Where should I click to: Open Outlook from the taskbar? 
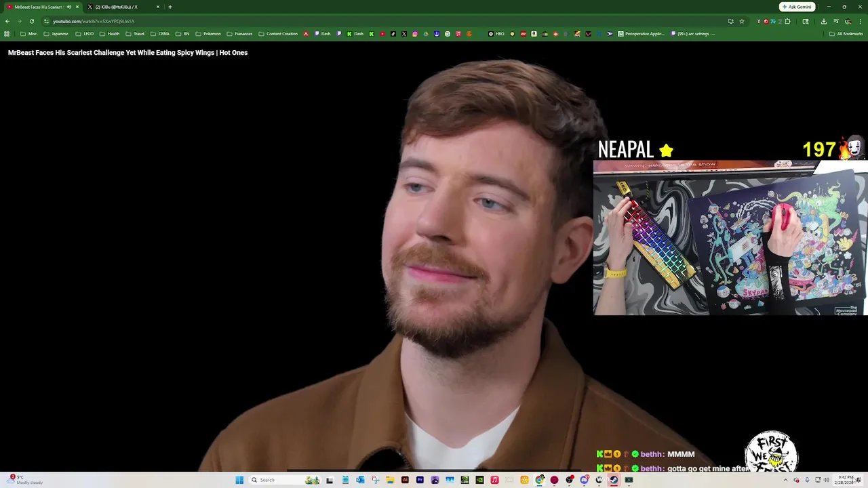pyautogui.click(x=360, y=480)
